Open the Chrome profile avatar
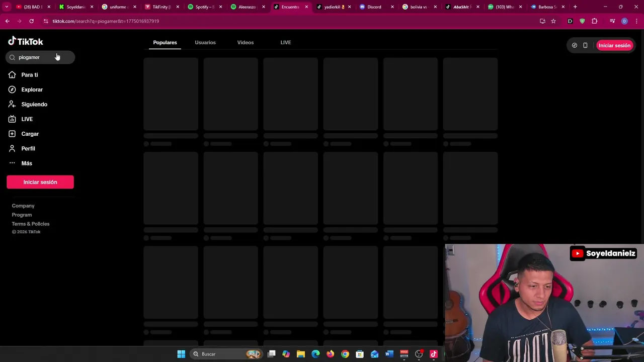 (624, 21)
